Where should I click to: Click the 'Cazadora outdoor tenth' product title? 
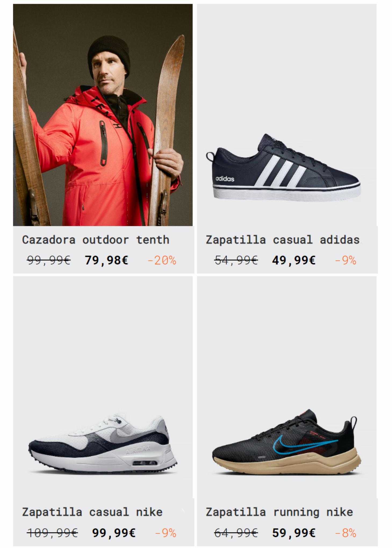pyautogui.click(x=96, y=240)
